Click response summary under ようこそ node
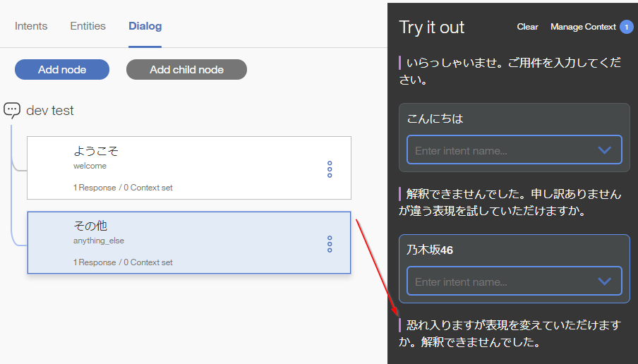 point(123,188)
